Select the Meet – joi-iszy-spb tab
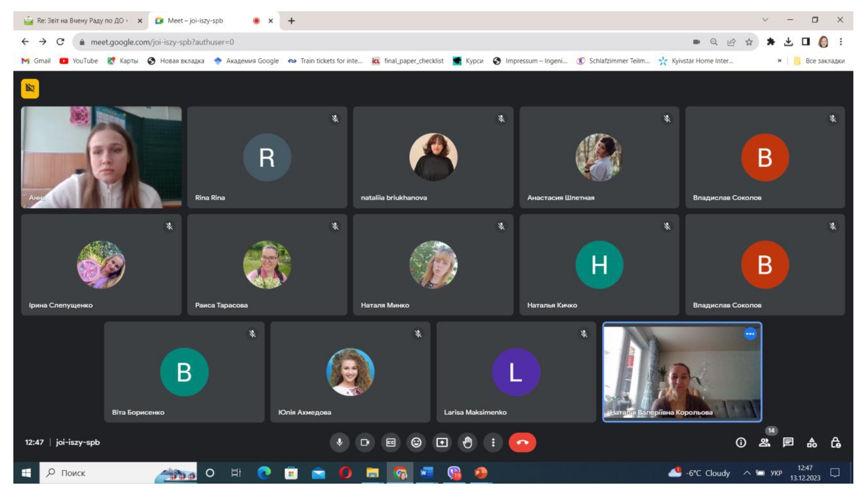This screenshot has width=868, height=500. tap(195, 20)
